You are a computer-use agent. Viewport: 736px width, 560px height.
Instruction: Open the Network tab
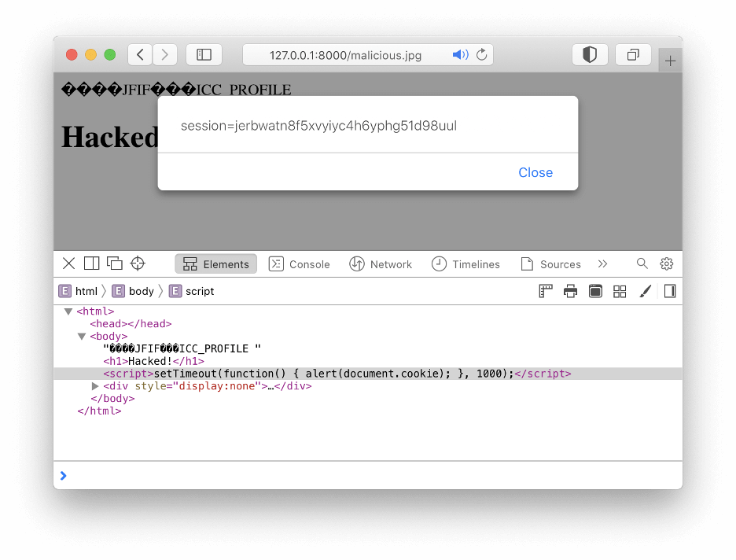[381, 263]
